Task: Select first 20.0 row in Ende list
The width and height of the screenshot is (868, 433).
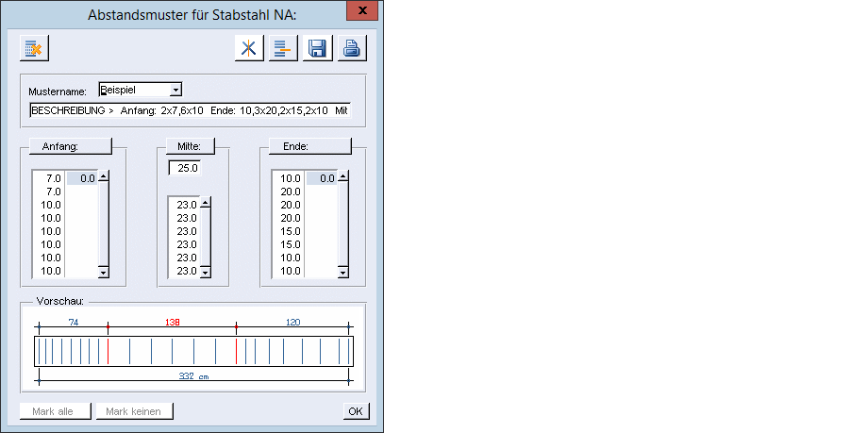Action: click(x=289, y=192)
